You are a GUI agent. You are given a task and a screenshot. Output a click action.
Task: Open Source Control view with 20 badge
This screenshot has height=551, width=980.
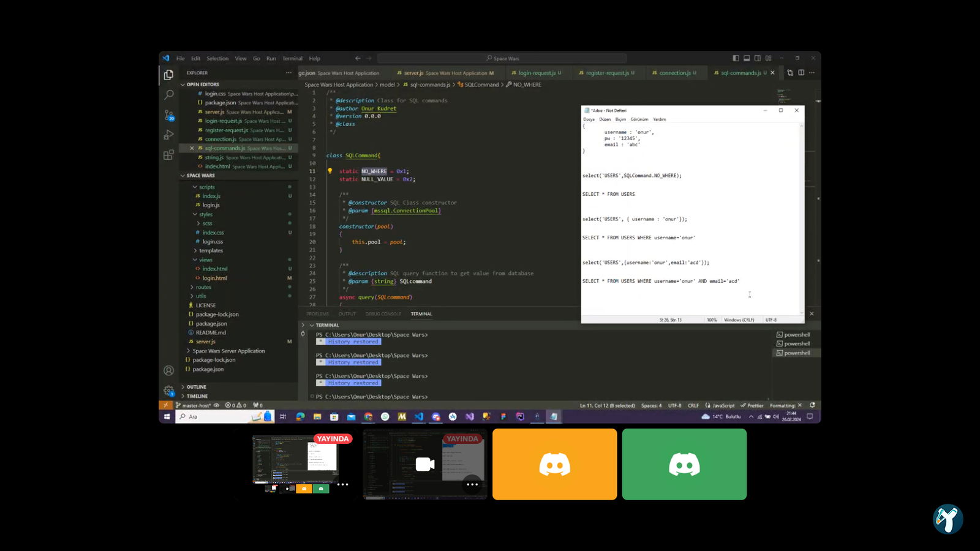[169, 115]
